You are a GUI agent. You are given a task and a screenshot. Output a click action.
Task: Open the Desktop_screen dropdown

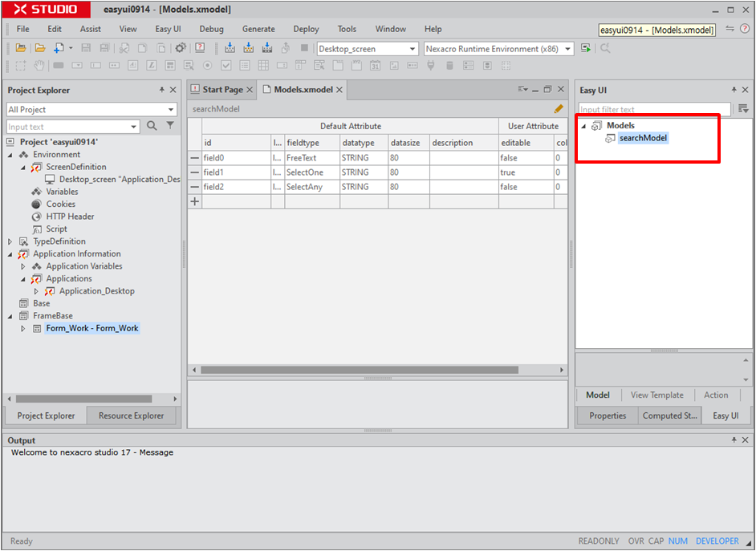[413, 49]
